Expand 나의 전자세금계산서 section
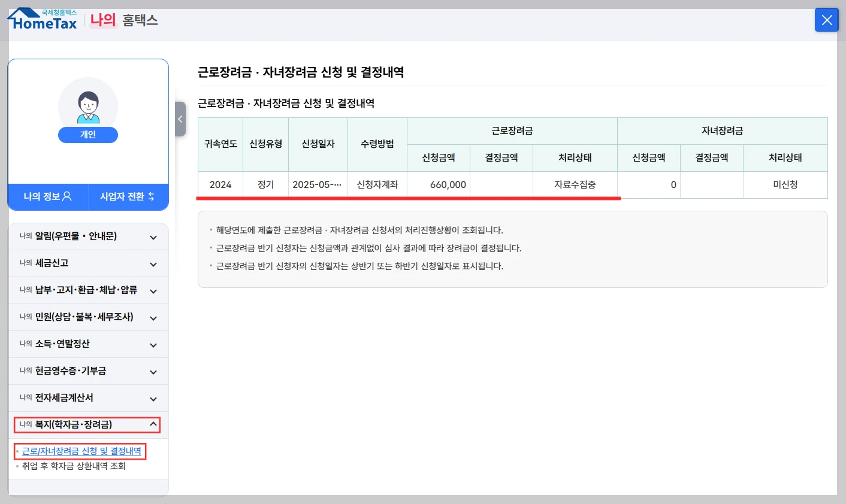This screenshot has width=846, height=504. coord(88,398)
